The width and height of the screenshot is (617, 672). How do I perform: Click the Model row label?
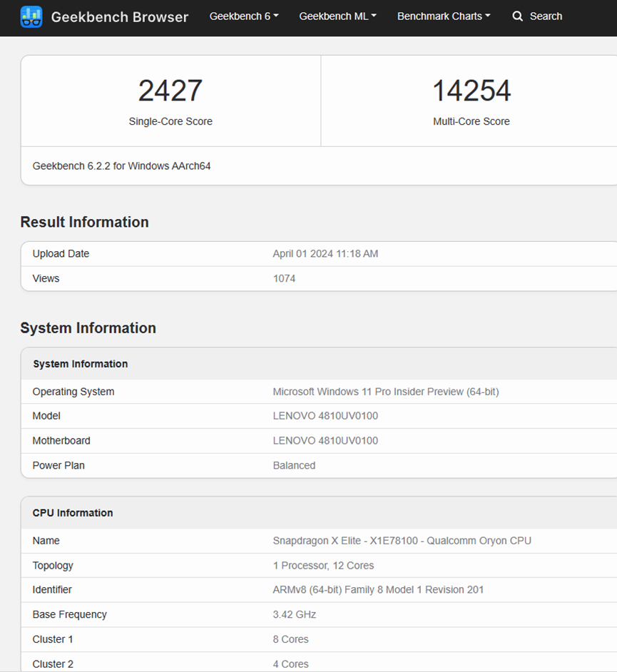46,416
